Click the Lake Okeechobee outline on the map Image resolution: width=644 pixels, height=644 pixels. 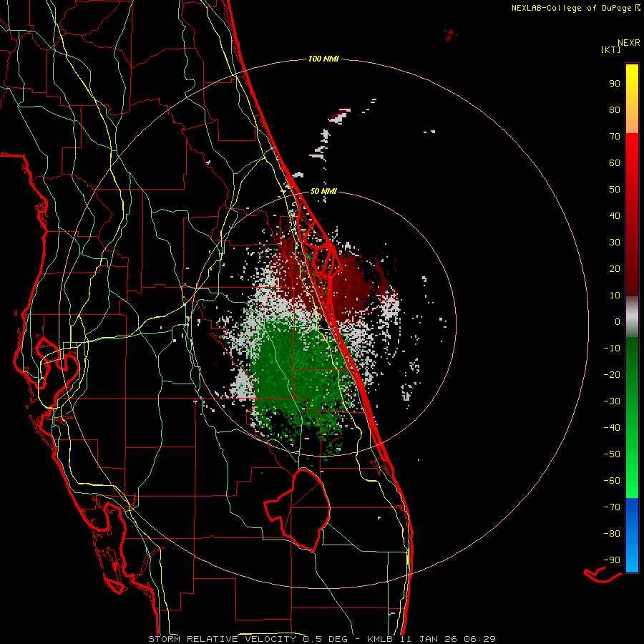298,509
